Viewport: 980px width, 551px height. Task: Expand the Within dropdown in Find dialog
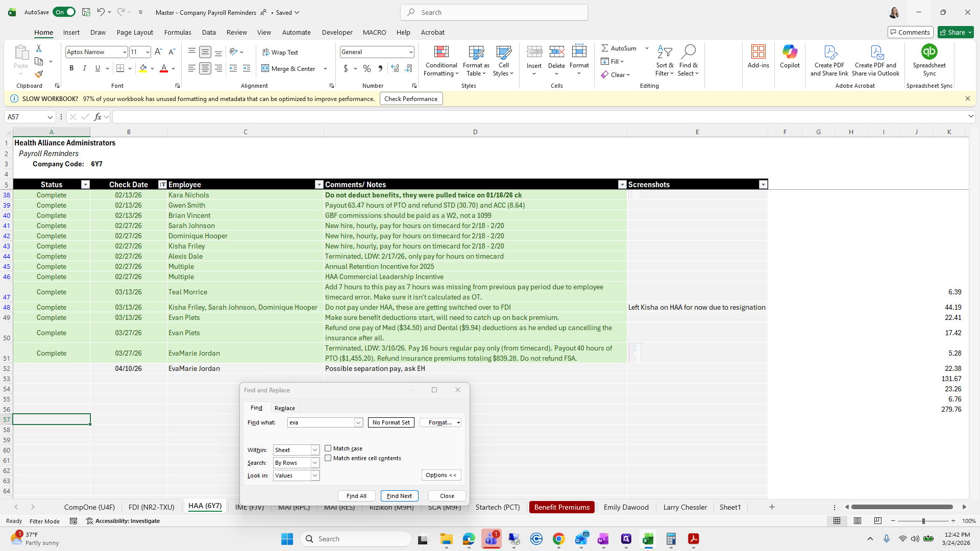click(x=315, y=450)
